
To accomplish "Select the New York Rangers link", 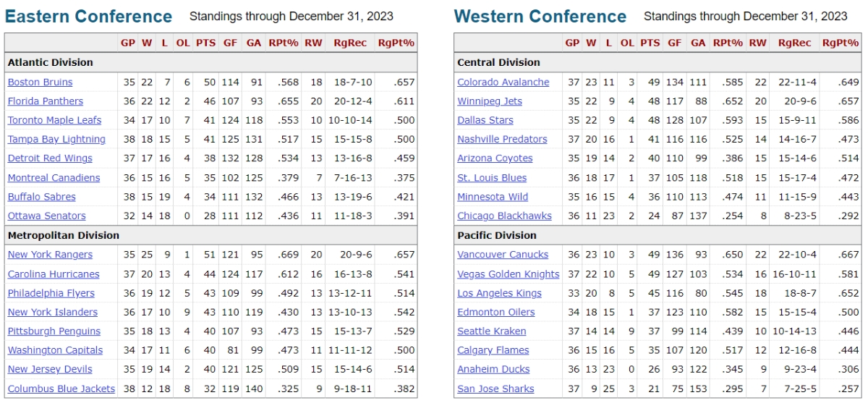I will coord(50,255).
